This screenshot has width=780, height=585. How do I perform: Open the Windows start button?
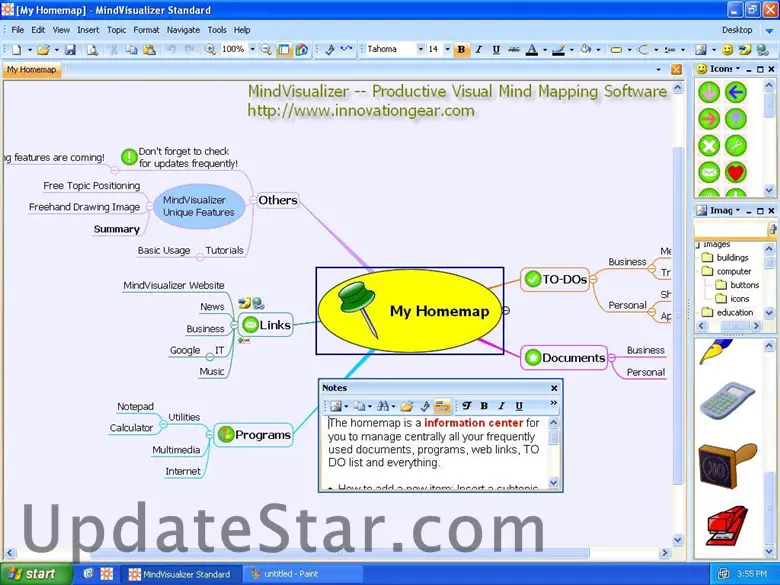[36, 574]
